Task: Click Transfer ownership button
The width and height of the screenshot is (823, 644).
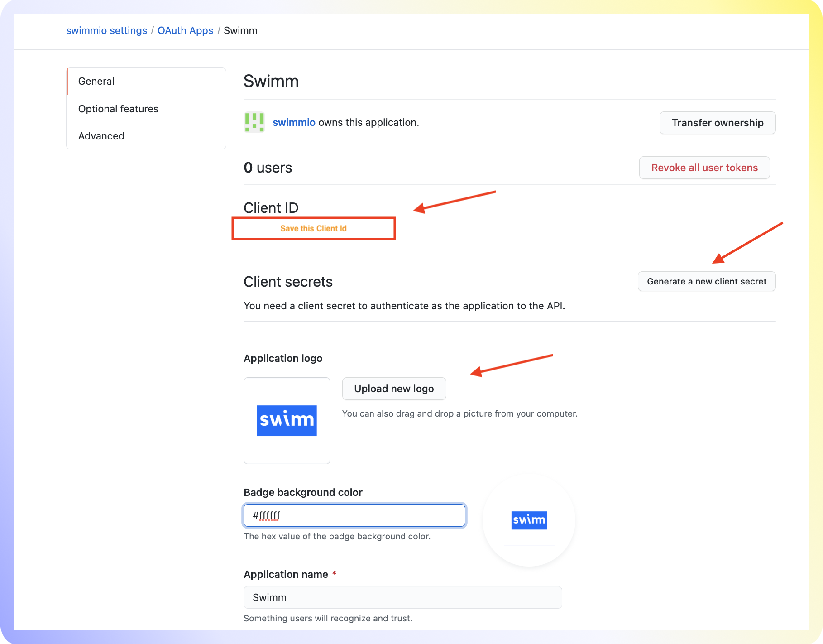Action: coord(718,123)
